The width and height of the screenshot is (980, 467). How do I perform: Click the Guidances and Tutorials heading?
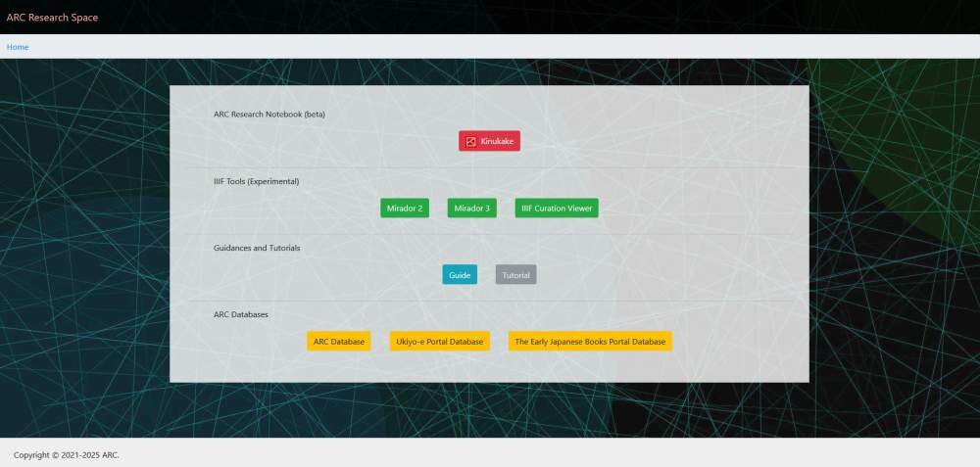[257, 248]
